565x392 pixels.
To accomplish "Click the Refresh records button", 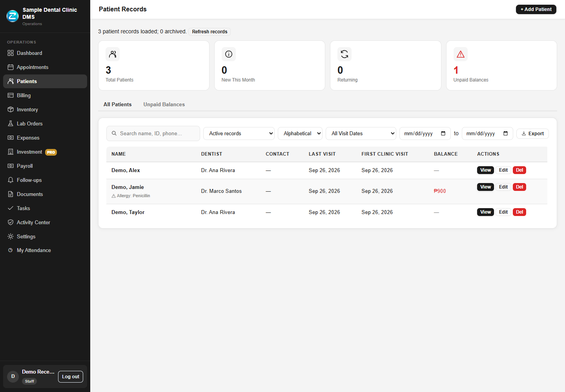I will coord(210,32).
